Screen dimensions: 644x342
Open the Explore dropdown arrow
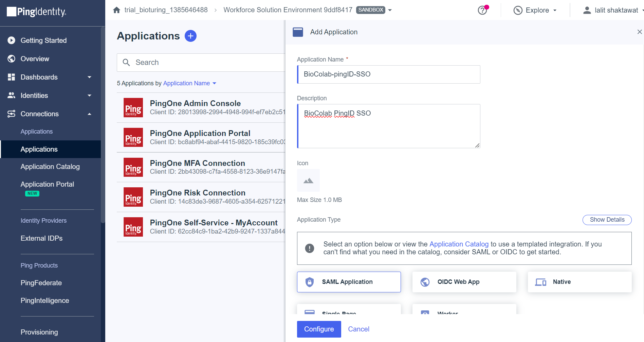pyautogui.click(x=555, y=10)
